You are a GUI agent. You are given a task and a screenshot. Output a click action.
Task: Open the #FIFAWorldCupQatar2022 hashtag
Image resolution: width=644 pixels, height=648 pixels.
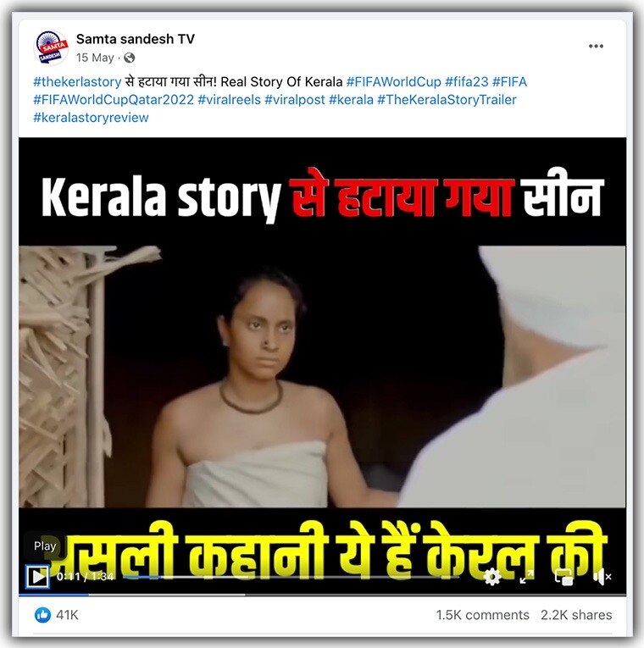point(114,100)
